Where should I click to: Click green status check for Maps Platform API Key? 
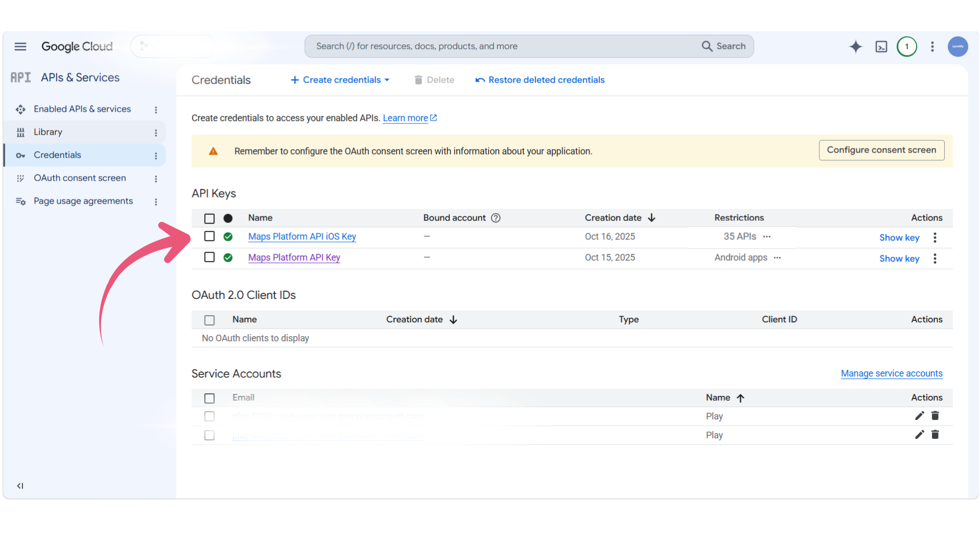228,258
